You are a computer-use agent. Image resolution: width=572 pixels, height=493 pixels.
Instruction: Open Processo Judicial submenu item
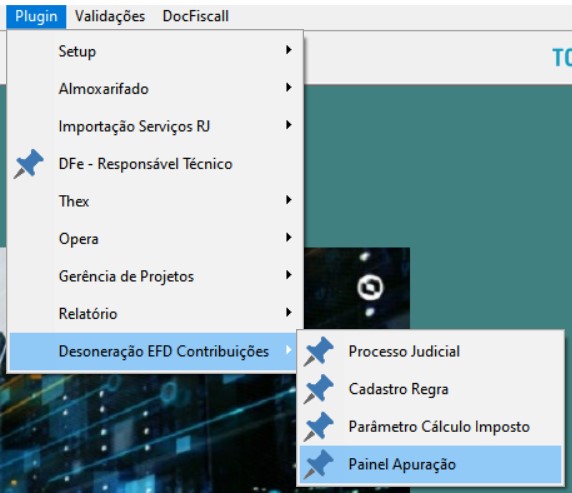pos(430,351)
